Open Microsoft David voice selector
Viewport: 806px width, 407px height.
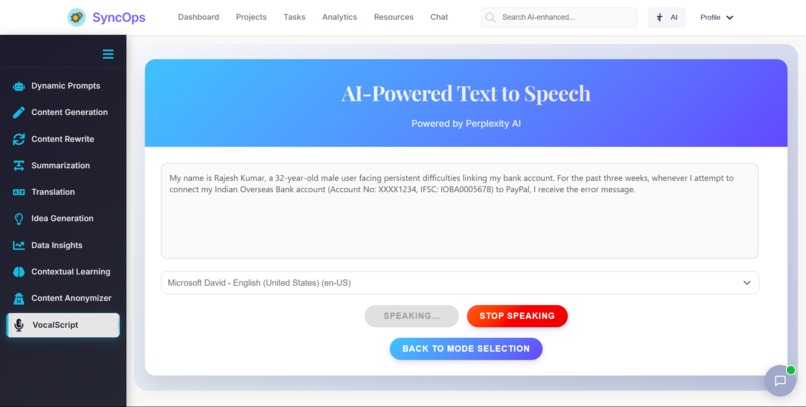(460, 283)
